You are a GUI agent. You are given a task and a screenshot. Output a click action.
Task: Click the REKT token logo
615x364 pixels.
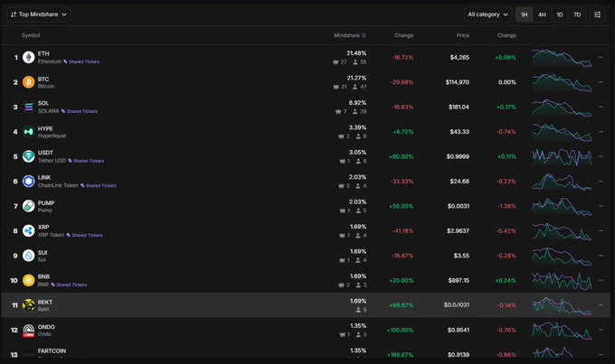[28, 304]
